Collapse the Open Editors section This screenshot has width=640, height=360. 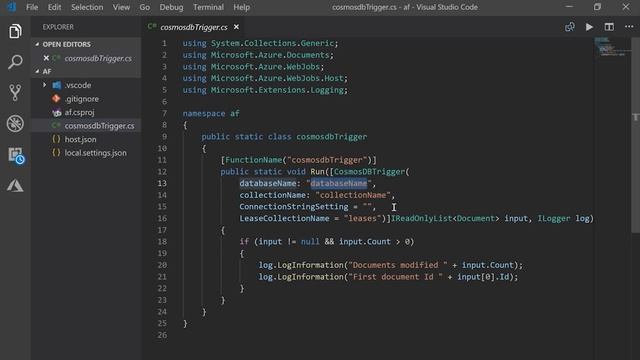[38, 44]
